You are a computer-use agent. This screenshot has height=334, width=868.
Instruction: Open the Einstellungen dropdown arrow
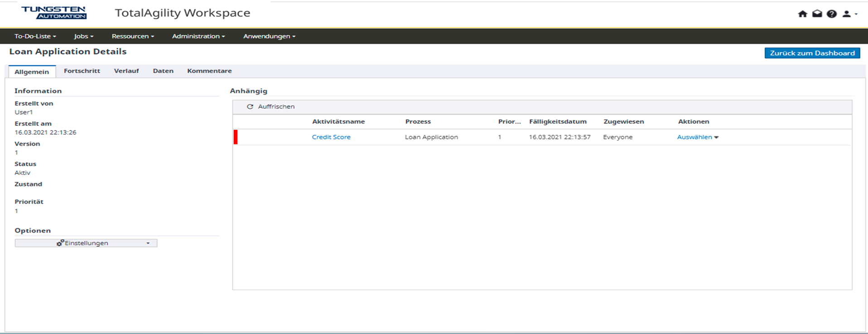tap(148, 243)
